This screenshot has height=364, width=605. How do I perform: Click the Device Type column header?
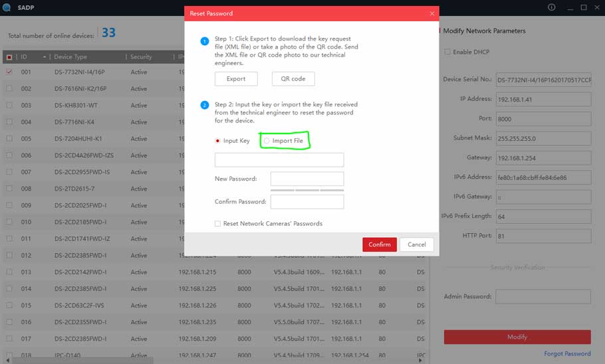pyautogui.click(x=70, y=57)
